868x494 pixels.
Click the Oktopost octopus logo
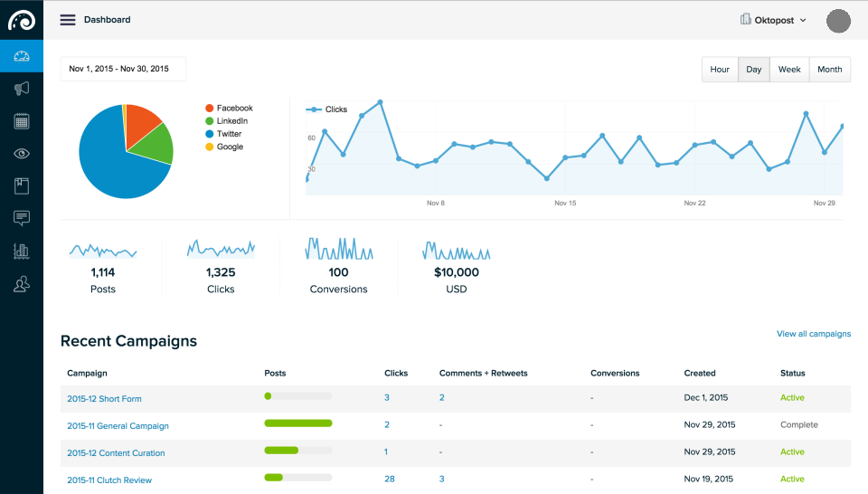click(x=22, y=21)
